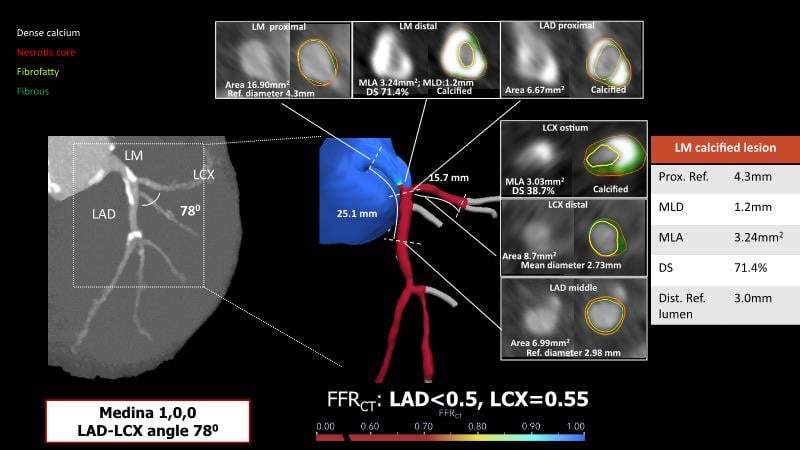800x450 pixels.
Task: Click the Dense calcium legend label
Action: [x=48, y=33]
